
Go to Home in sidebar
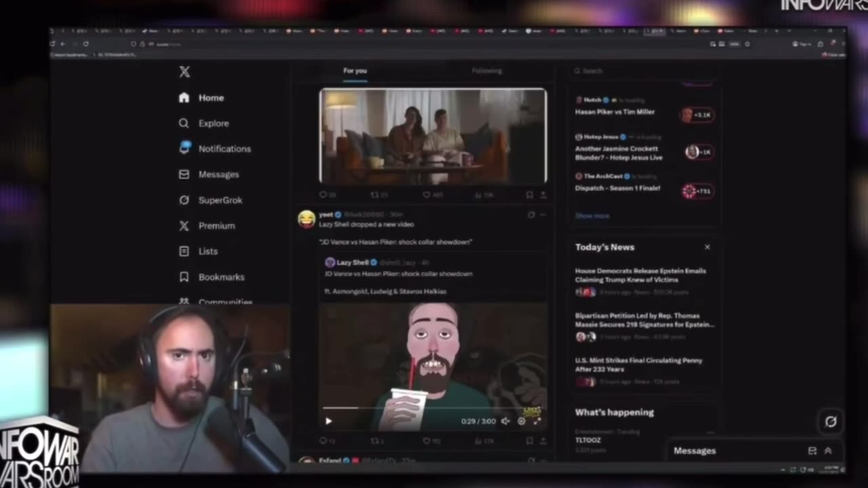[201, 98]
